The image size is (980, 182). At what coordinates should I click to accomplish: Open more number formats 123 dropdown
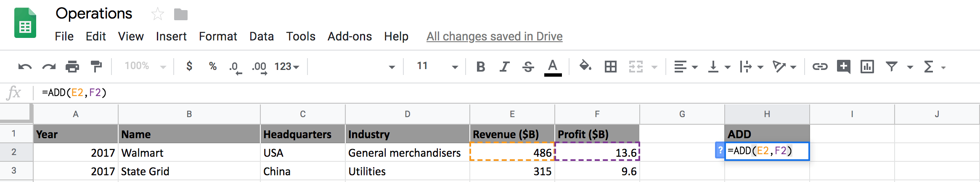[x=287, y=67]
